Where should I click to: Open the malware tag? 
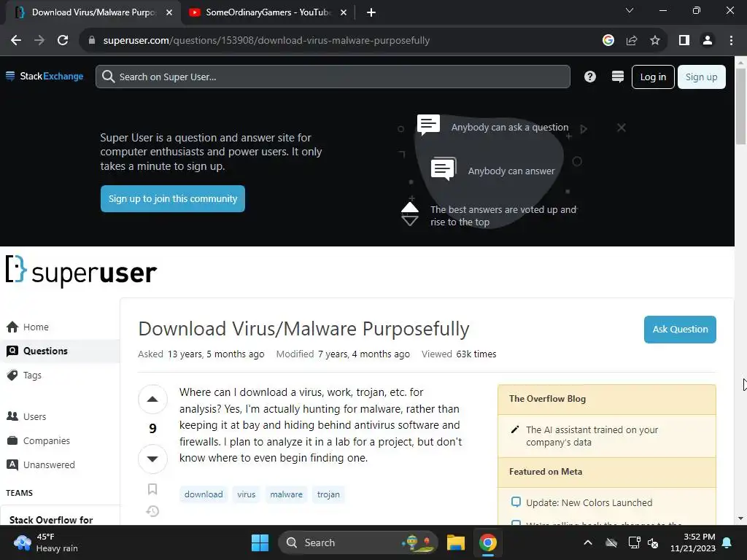(x=286, y=494)
